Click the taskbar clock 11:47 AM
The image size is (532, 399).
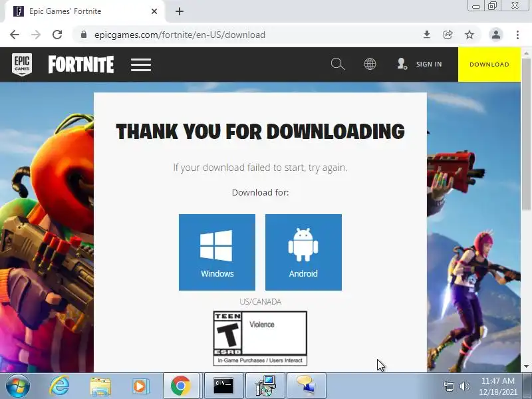[497, 380]
